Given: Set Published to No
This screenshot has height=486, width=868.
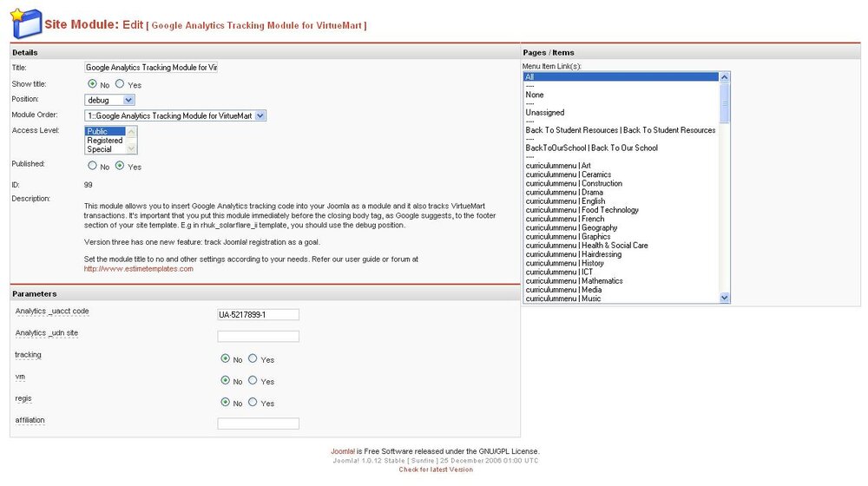Looking at the screenshot, I should (x=92, y=166).
